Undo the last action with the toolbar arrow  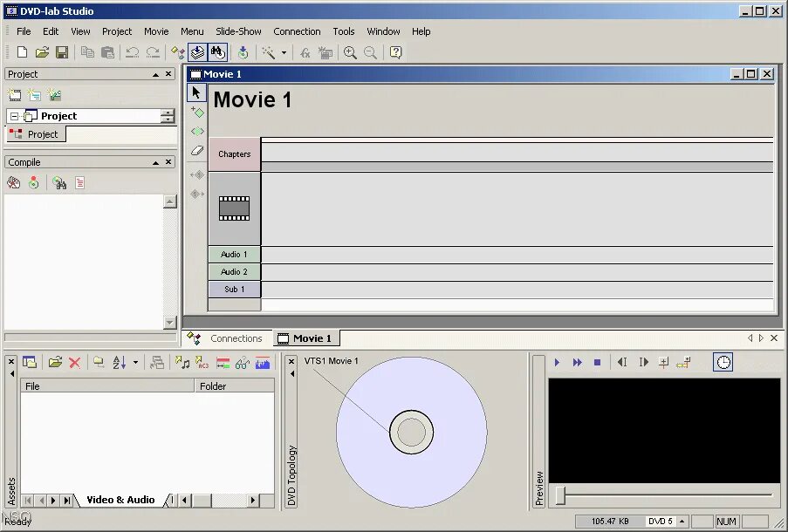pyautogui.click(x=132, y=52)
